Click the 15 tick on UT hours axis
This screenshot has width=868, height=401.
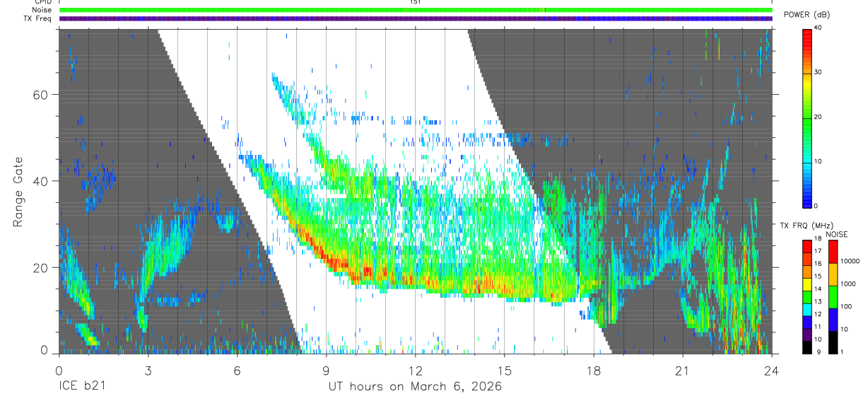[x=505, y=370]
